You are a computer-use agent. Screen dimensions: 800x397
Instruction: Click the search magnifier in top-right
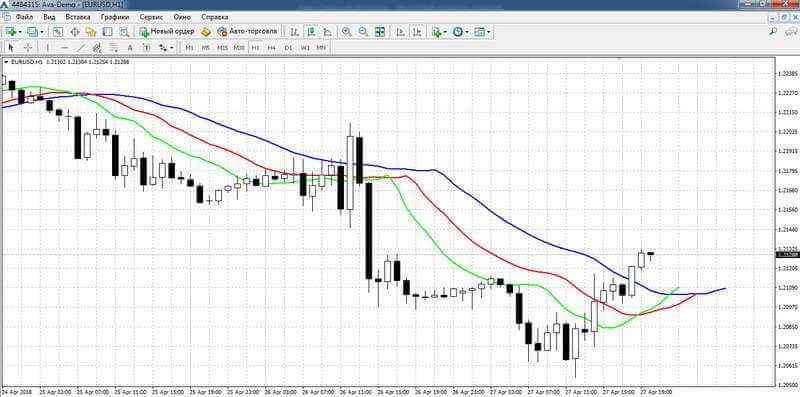[773, 32]
